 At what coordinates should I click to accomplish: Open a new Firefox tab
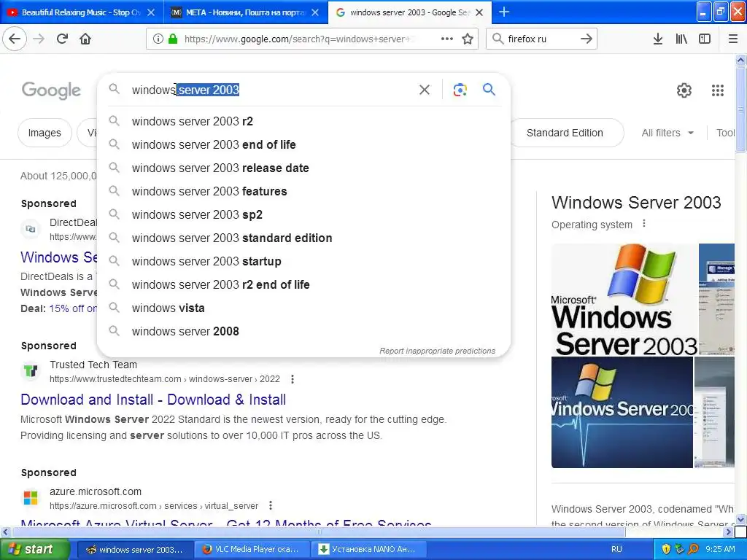[x=504, y=12]
